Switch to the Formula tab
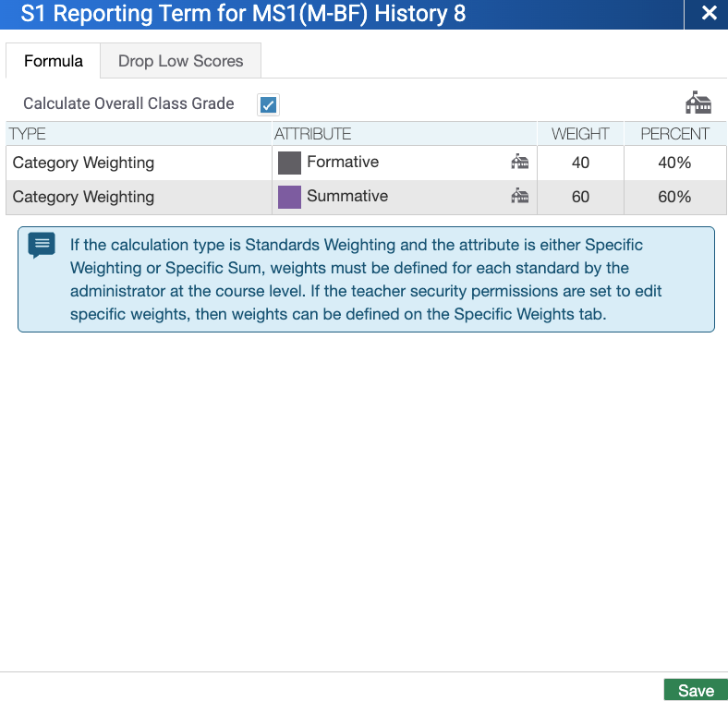Image resolution: width=728 pixels, height=701 pixels. [54, 61]
